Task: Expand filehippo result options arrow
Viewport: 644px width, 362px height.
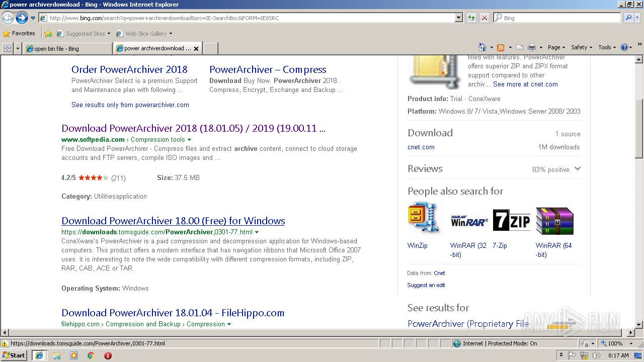Action: point(229,324)
